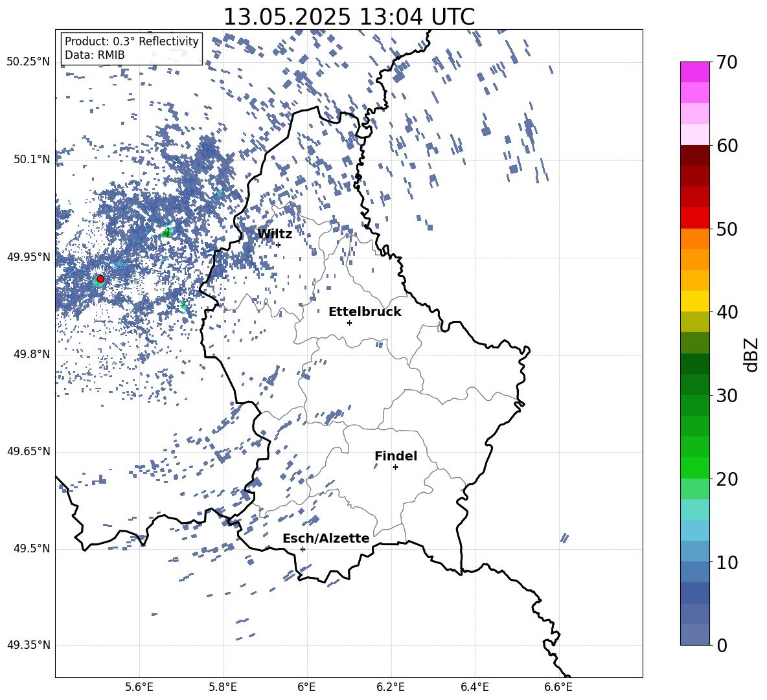Click the 50.1°N latitude label

[x=32, y=159]
